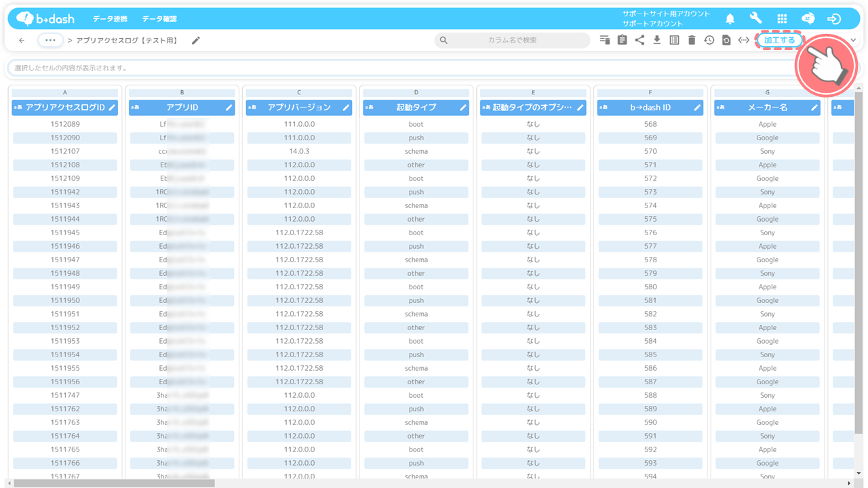
Task: Select cell 1511945 in column A
Action: (65, 232)
